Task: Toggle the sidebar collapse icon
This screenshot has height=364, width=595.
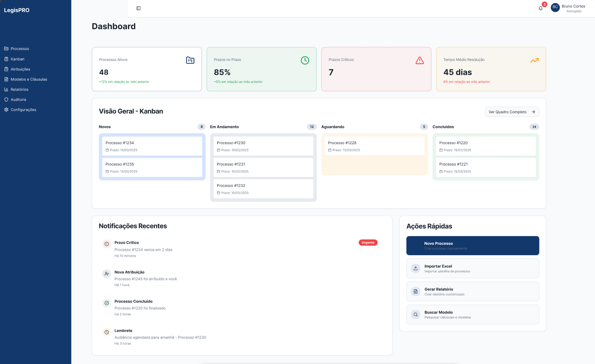Action: (138, 8)
